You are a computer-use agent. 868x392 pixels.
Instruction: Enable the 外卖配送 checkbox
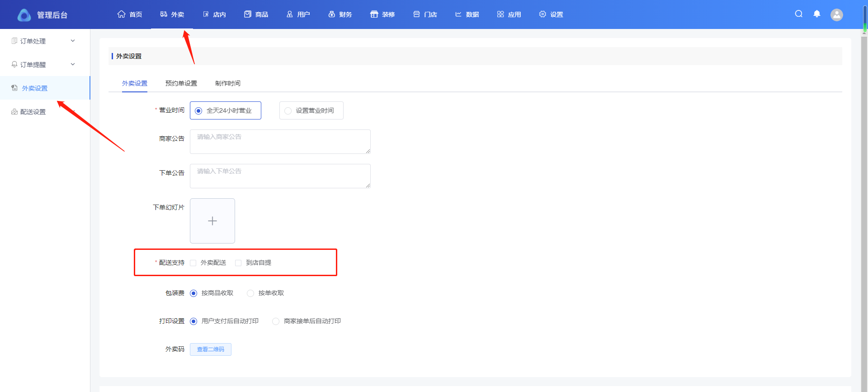pyautogui.click(x=193, y=263)
